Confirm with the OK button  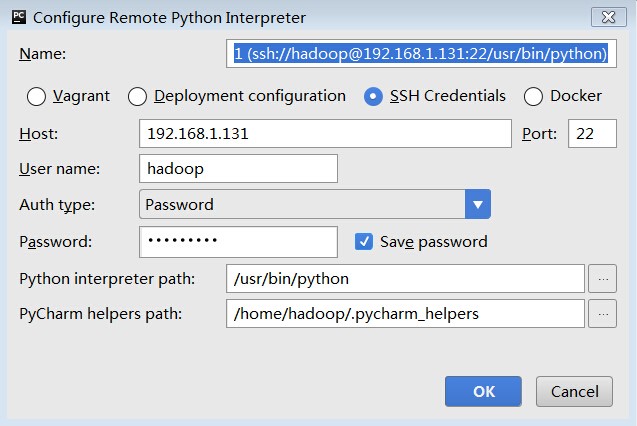tap(483, 391)
